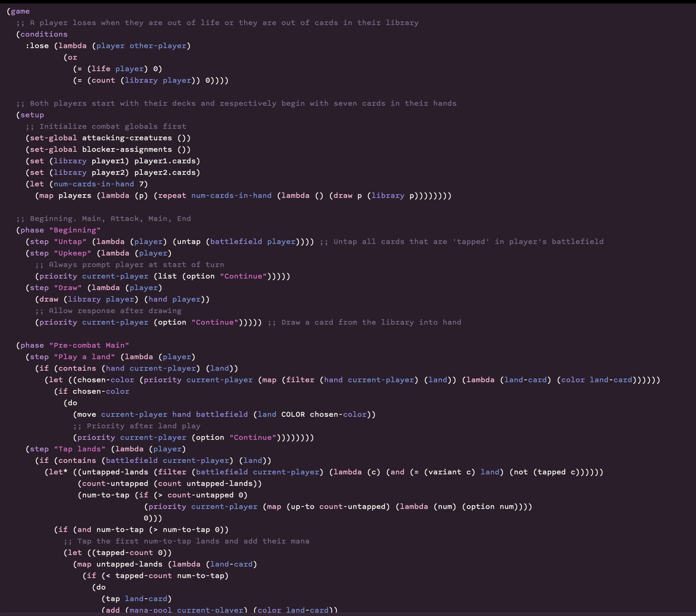
Task: Click 'player2.cards' text
Action: pos(165,173)
